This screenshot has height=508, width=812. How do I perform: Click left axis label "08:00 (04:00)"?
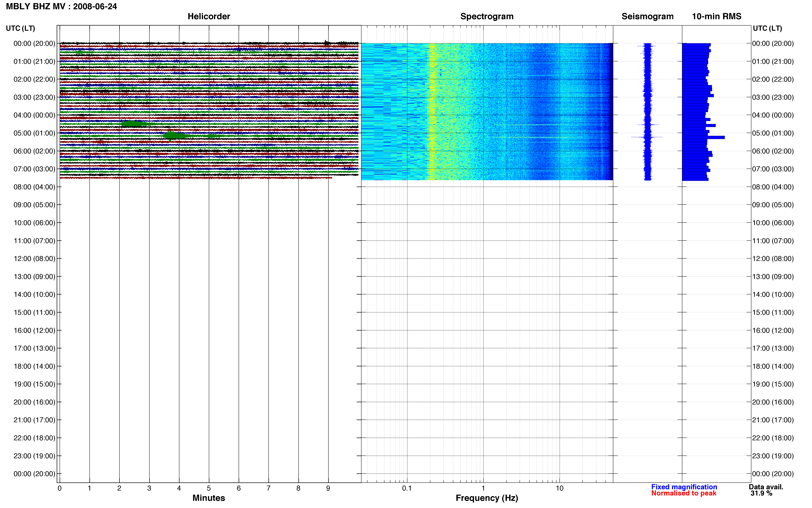[34, 187]
